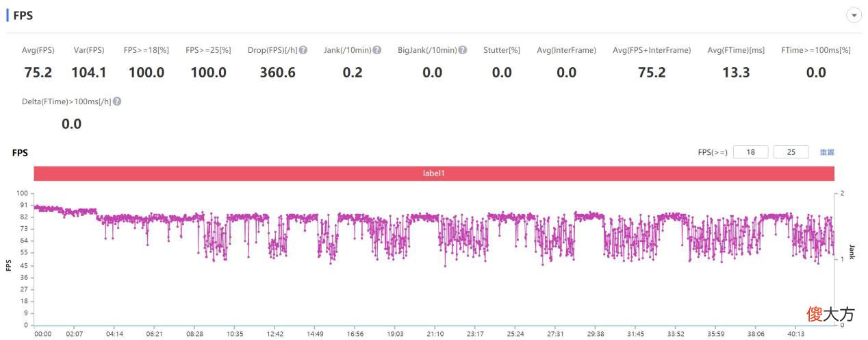Click the 重置 reset link
The image size is (868, 340).
tap(827, 152)
